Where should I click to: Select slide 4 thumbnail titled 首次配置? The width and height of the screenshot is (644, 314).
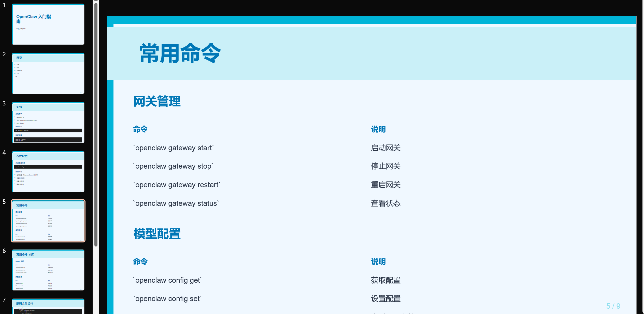(x=48, y=172)
